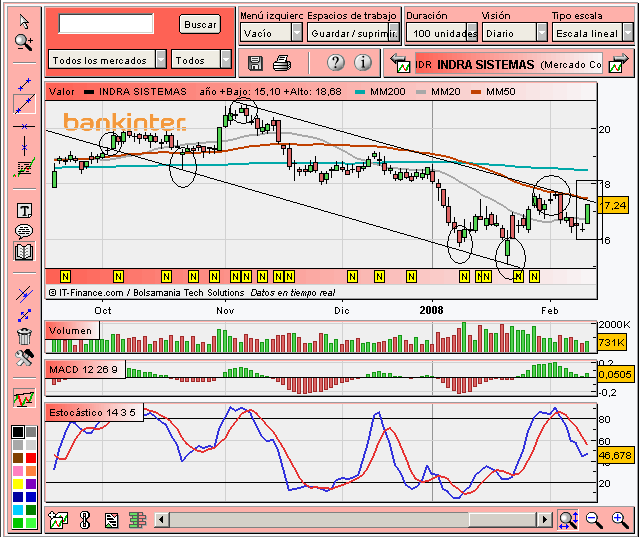Image resolution: width=641 pixels, height=539 pixels.
Task: Click the horizontal scrollbar track
Action: pyautogui.click(x=352, y=520)
